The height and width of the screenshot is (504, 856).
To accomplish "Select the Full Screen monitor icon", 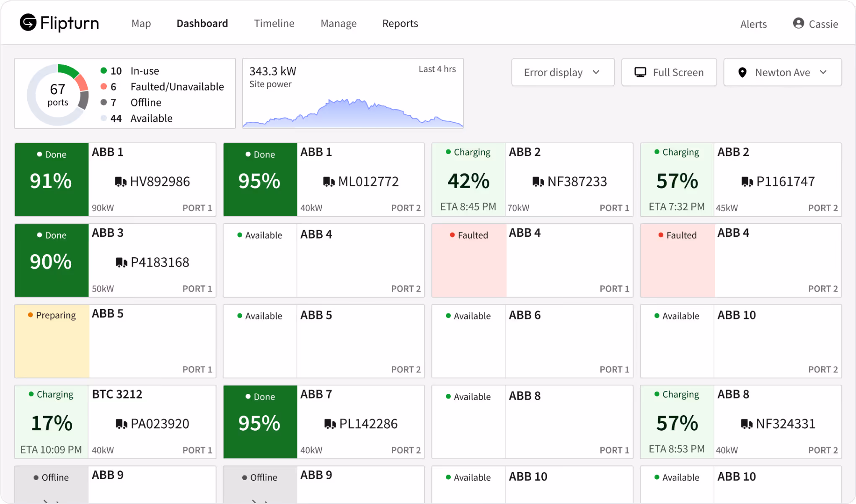I will click(640, 72).
